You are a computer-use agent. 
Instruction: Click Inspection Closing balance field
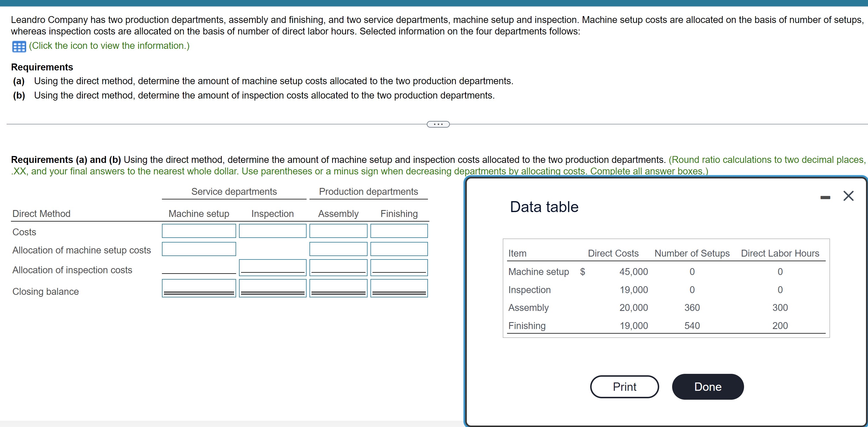coord(272,287)
